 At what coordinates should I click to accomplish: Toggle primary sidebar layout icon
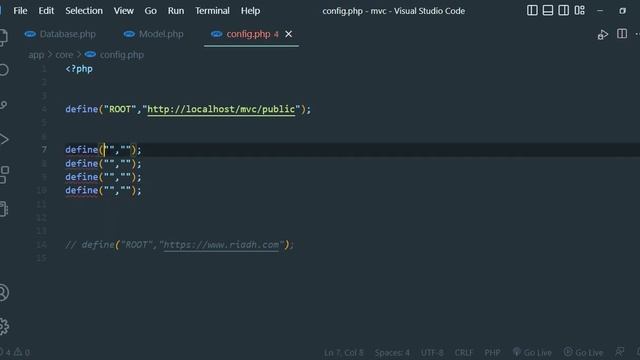(x=532, y=10)
